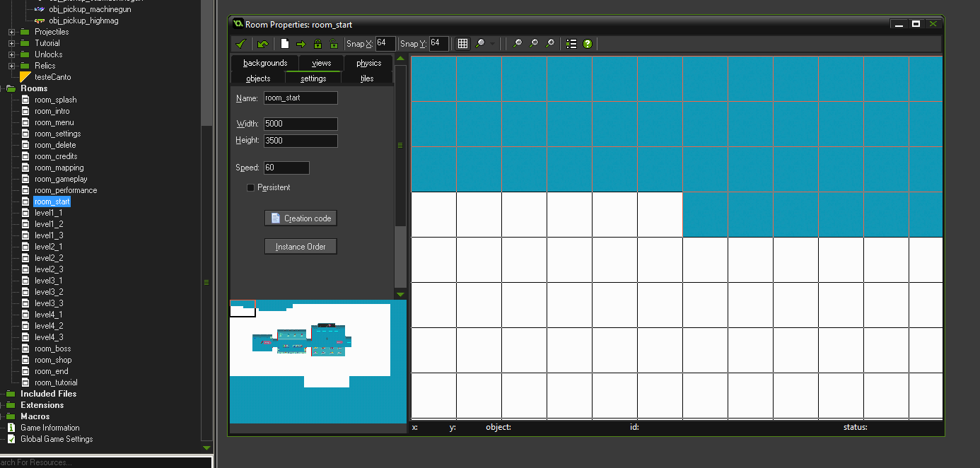This screenshot has height=468, width=980.
Task: Select obj_pickup_highmag object
Action: click(x=84, y=21)
